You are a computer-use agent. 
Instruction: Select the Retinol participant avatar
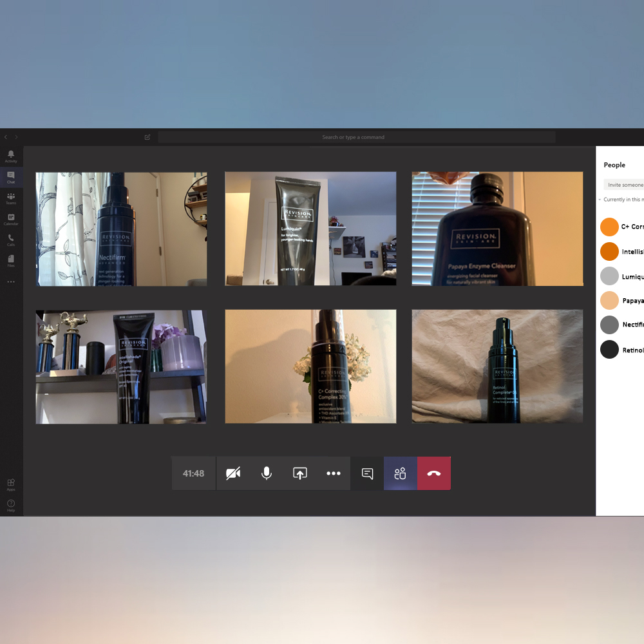609,350
